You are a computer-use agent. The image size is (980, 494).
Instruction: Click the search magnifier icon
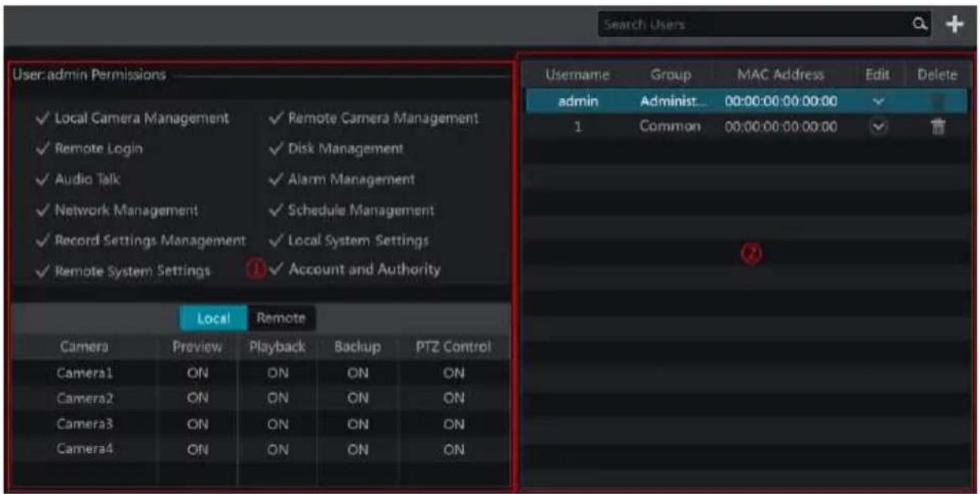919,25
